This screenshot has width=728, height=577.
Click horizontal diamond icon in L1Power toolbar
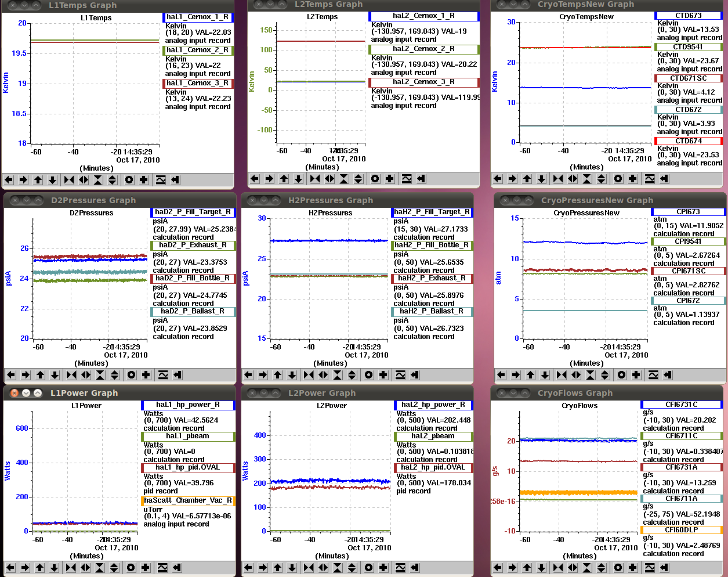coord(85,568)
